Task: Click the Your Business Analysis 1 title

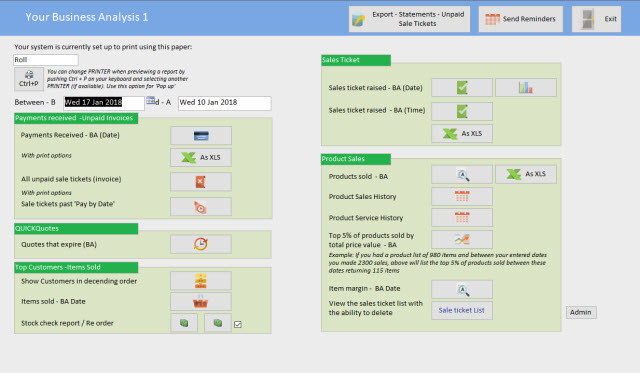Action: (87, 17)
